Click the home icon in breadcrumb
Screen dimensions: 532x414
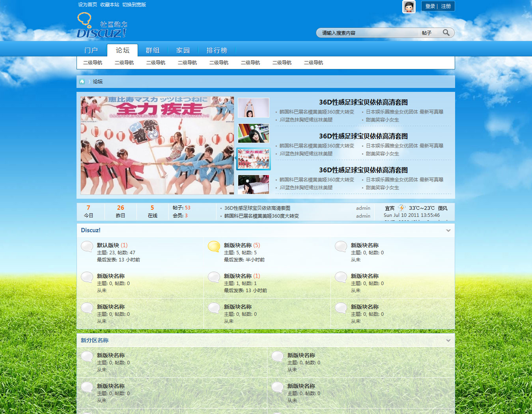point(82,82)
